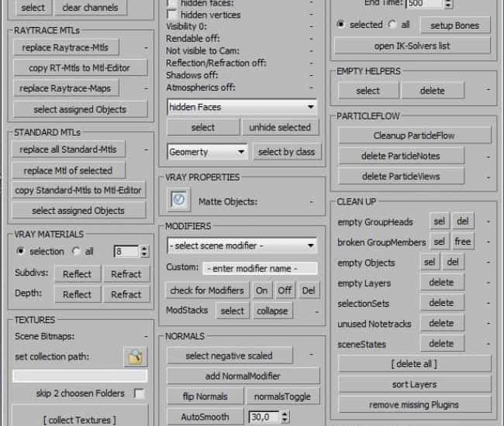Click the free button for broken GroupMembers
Image resolution: width=504 pixels, height=426 pixels.
click(x=463, y=242)
